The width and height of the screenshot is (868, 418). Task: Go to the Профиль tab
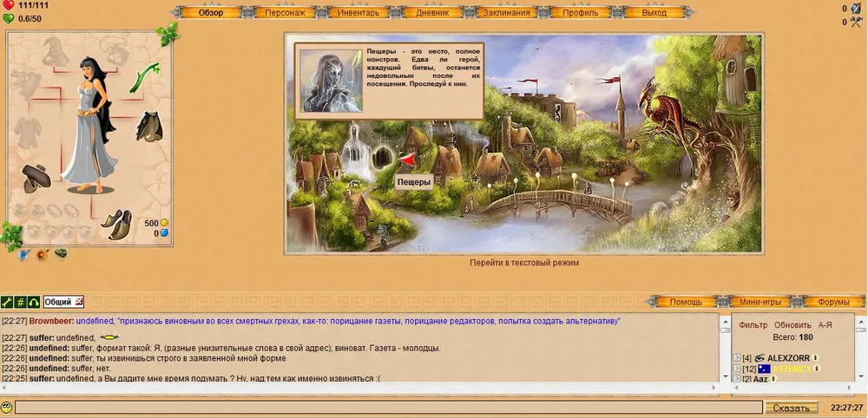point(580,13)
